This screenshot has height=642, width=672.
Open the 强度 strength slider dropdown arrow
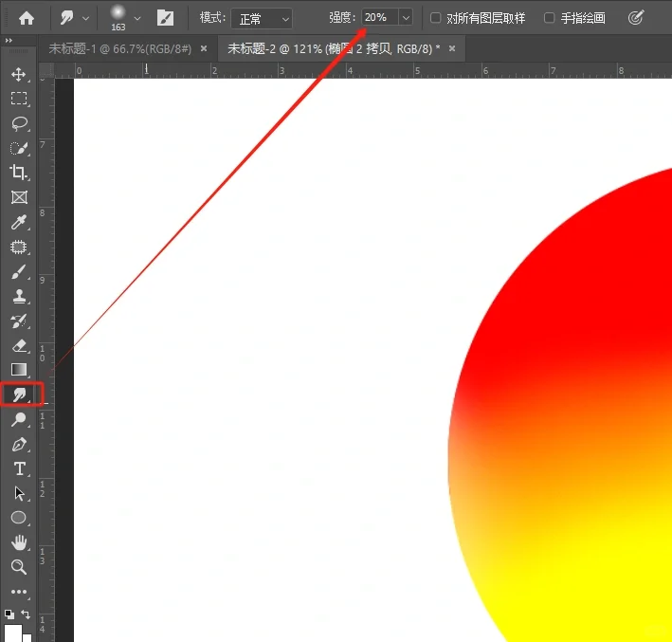coord(406,18)
